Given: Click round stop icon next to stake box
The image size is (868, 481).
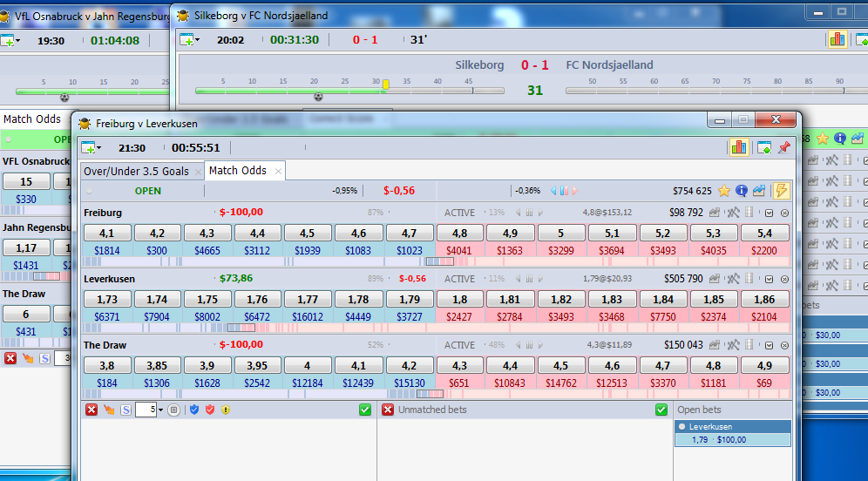Looking at the screenshot, I should [173, 410].
